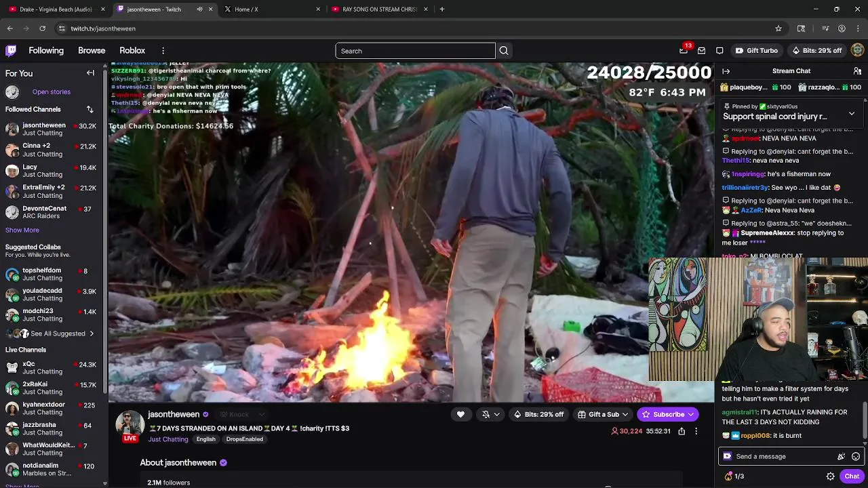The width and height of the screenshot is (868, 488).
Task: Collapse the For You sidebar
Action: (90, 73)
